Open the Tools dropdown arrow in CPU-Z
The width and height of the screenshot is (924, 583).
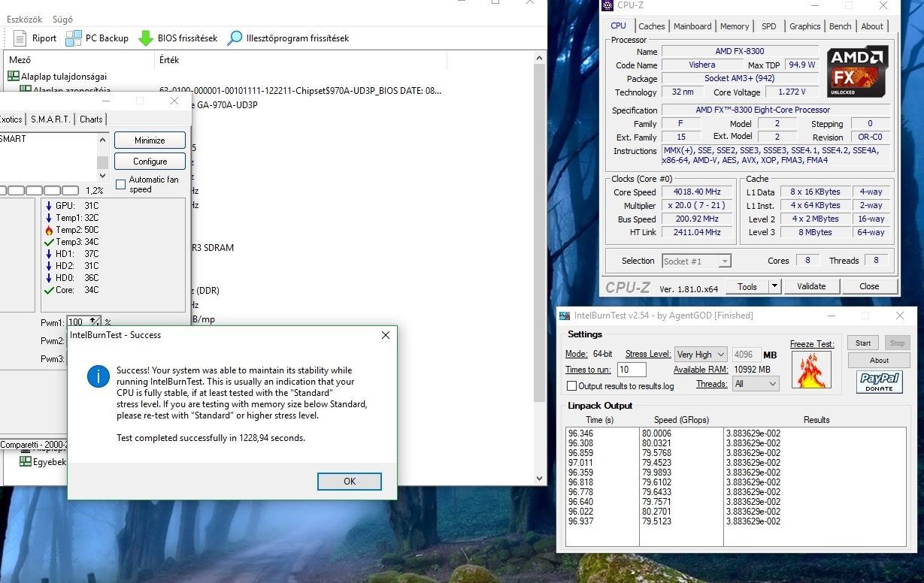774,286
